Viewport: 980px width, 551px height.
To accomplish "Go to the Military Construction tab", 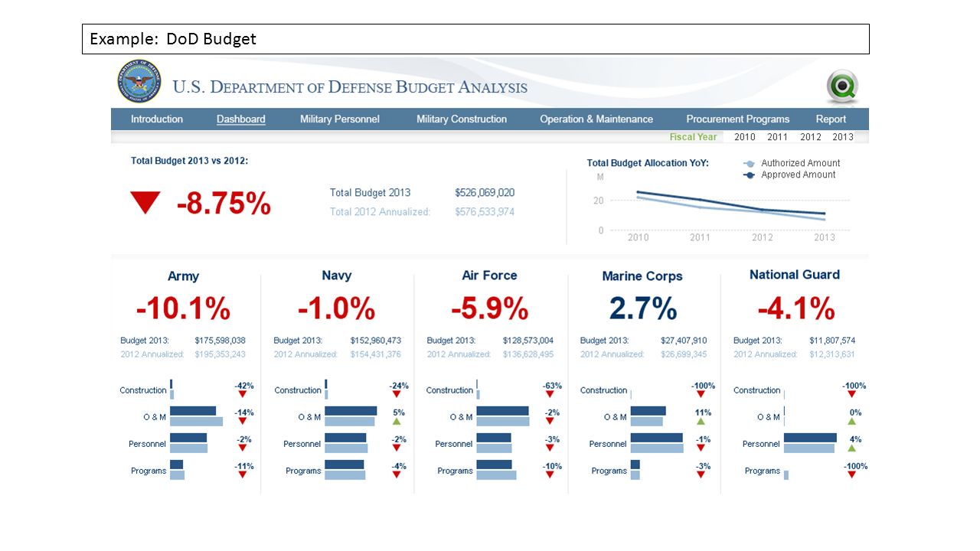I will point(462,119).
